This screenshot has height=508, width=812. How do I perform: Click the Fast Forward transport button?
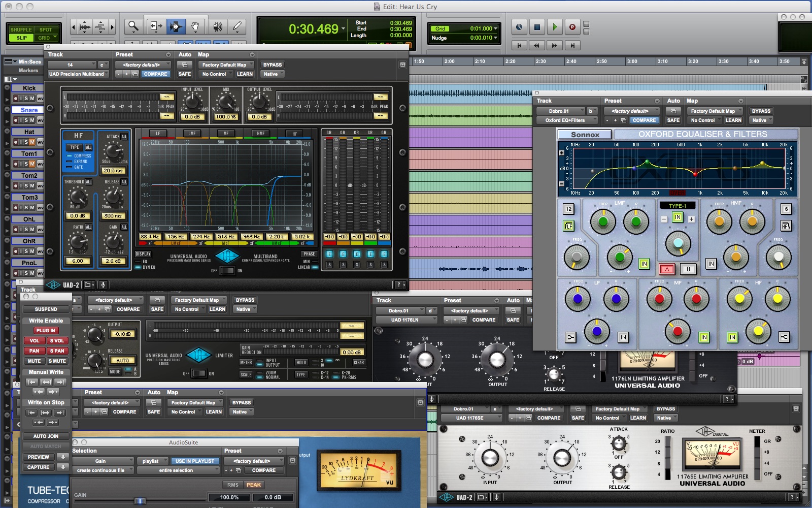555,45
